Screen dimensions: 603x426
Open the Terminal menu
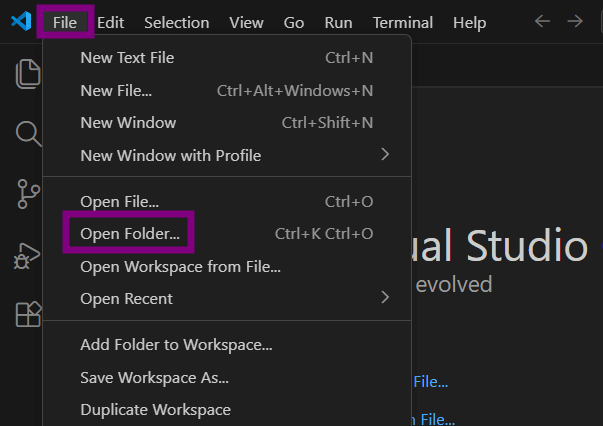(x=403, y=22)
